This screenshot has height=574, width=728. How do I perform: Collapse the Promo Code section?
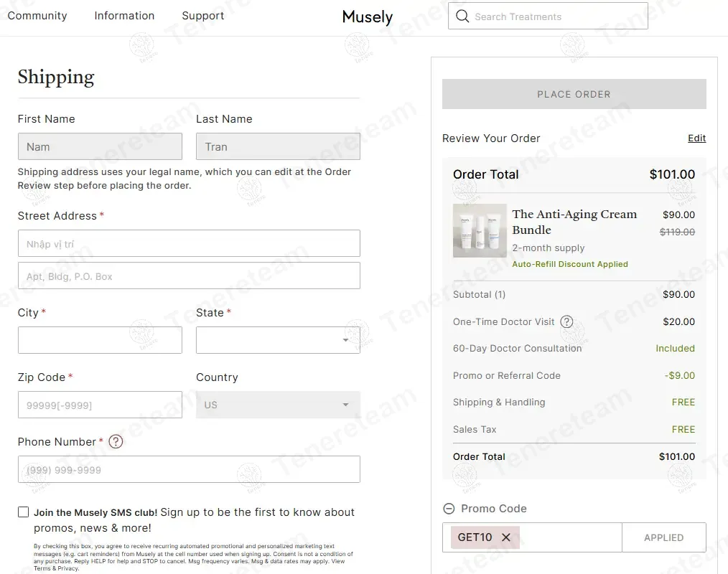click(x=449, y=509)
